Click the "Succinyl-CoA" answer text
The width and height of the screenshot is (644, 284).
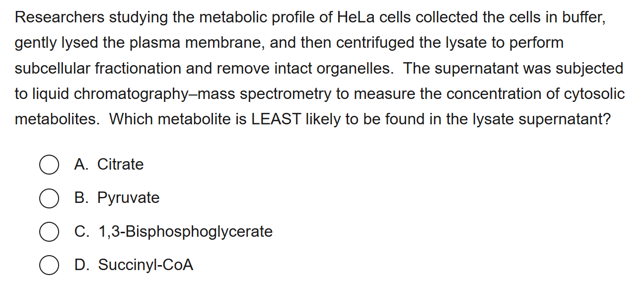tap(145, 265)
